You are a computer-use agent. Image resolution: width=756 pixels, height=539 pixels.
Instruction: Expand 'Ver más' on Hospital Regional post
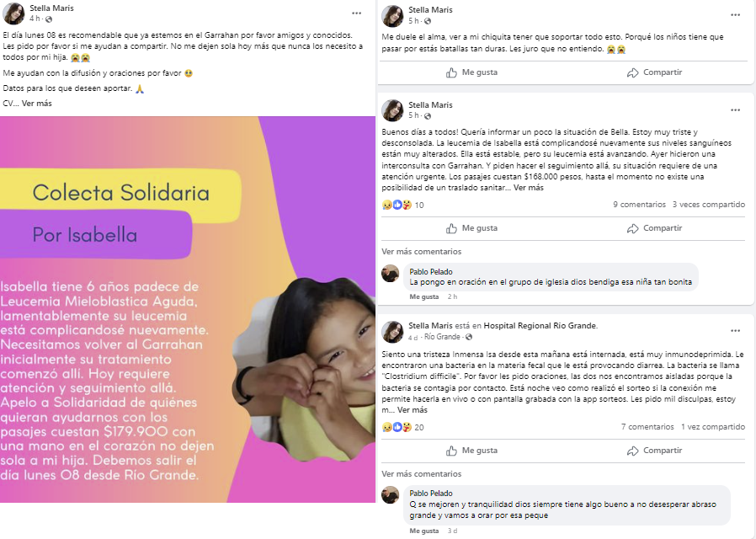point(413,410)
